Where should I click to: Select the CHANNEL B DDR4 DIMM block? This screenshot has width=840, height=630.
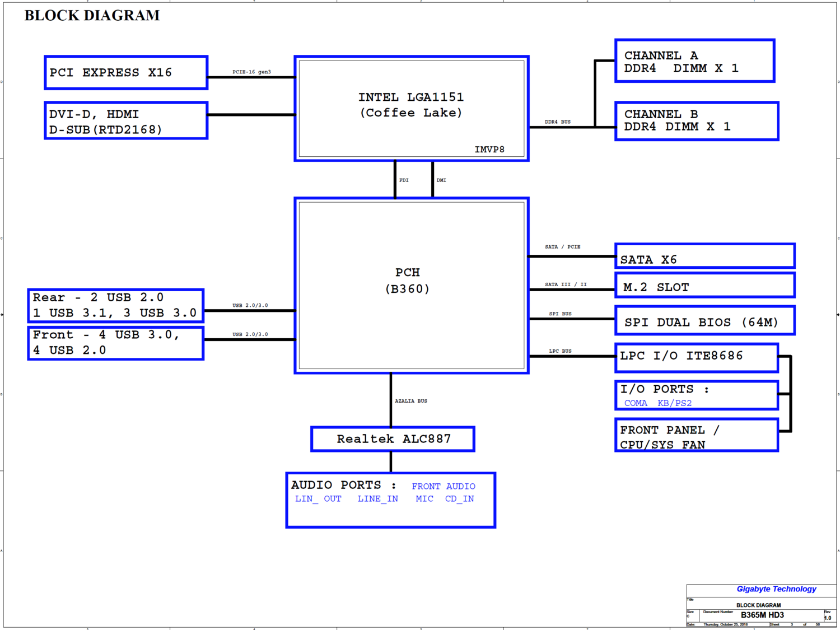(x=696, y=121)
